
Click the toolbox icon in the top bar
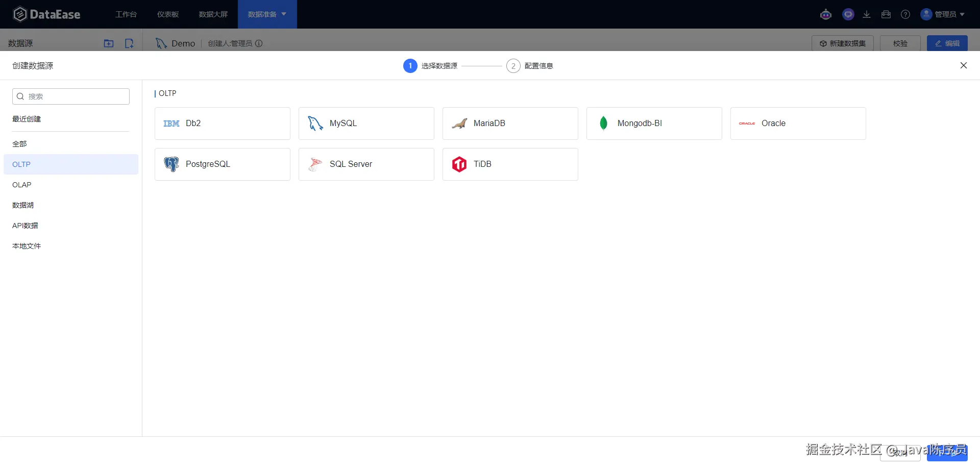point(886,14)
